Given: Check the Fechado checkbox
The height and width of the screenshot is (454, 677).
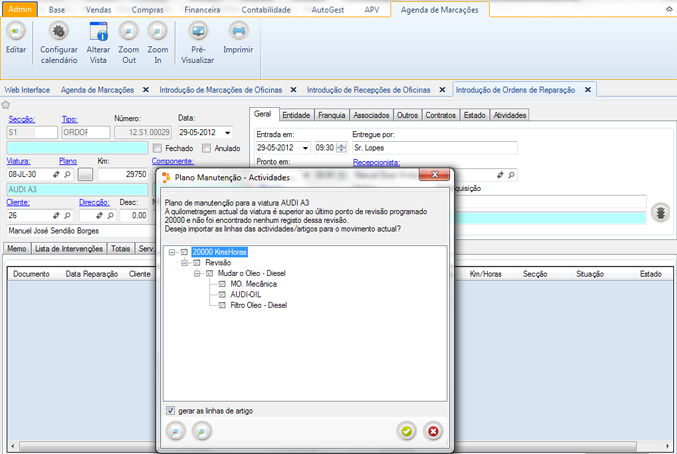Looking at the screenshot, I should tap(157, 148).
